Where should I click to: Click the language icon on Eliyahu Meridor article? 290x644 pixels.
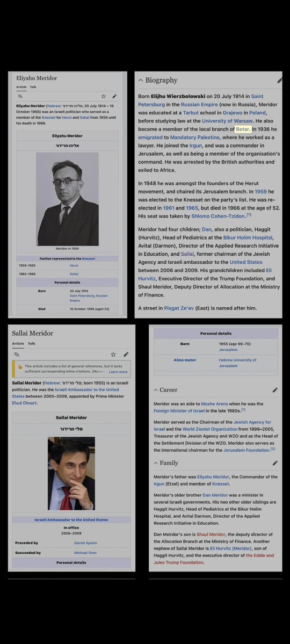pyautogui.click(x=20, y=97)
